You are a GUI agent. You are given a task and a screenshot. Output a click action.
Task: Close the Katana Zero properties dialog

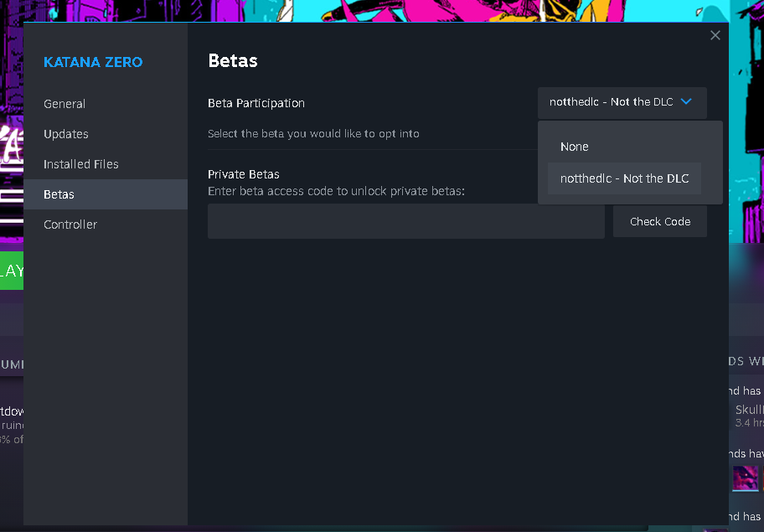[x=715, y=35]
